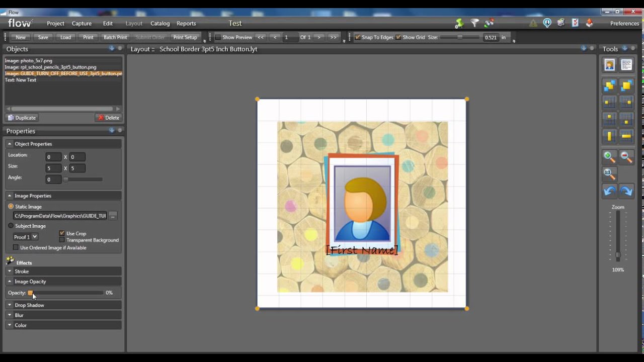Add an image object from Tools panel
The image size is (644, 362).
click(609, 65)
